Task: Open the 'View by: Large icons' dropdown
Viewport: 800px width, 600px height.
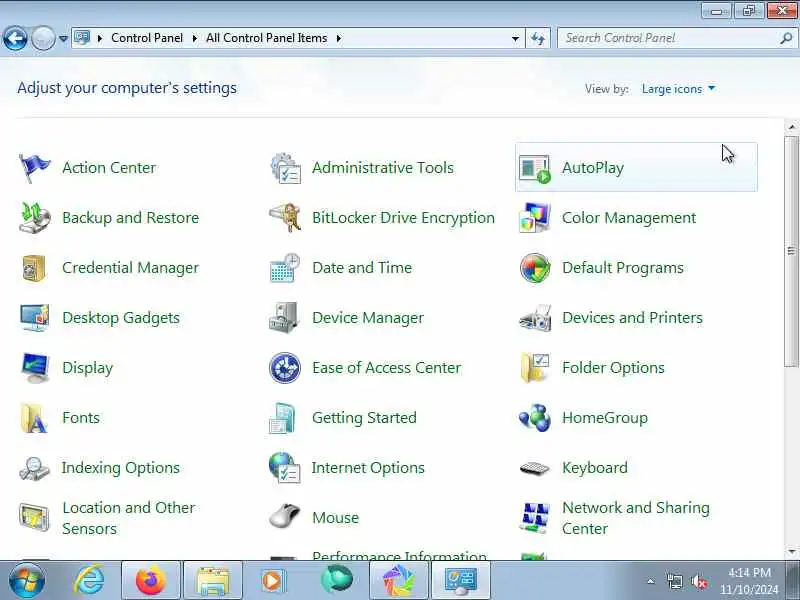Action: point(678,89)
